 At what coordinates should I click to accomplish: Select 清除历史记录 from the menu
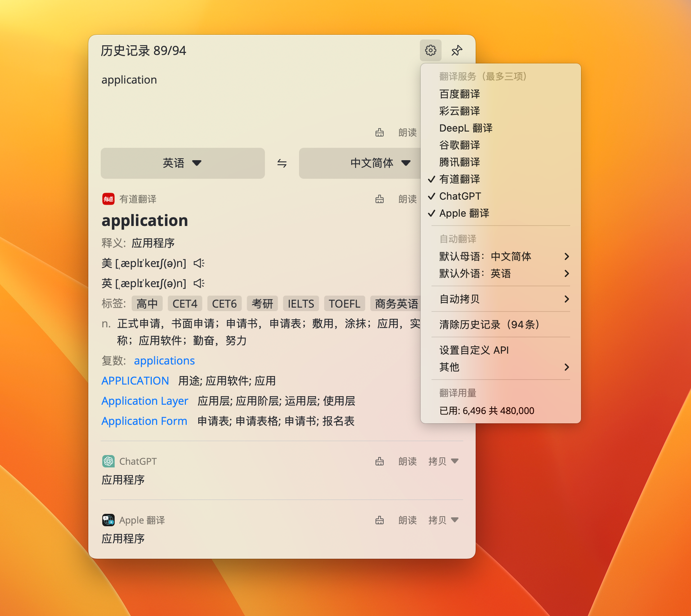[x=489, y=324]
